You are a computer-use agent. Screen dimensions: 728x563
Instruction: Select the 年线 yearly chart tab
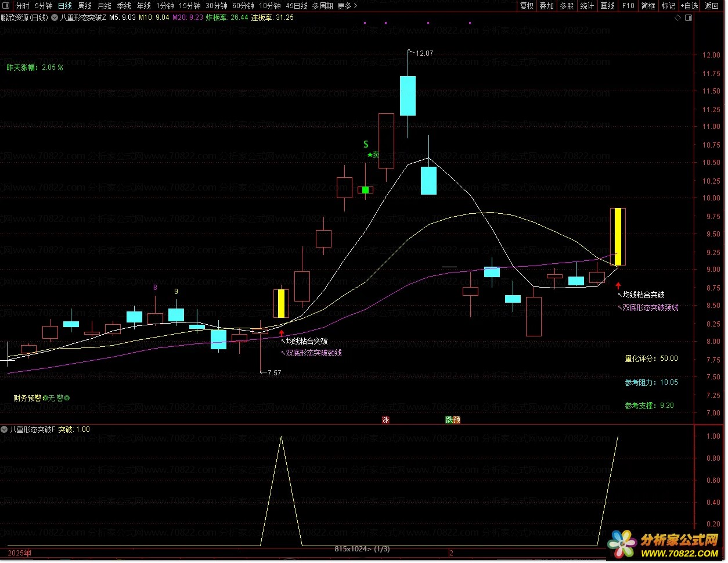[x=144, y=6]
